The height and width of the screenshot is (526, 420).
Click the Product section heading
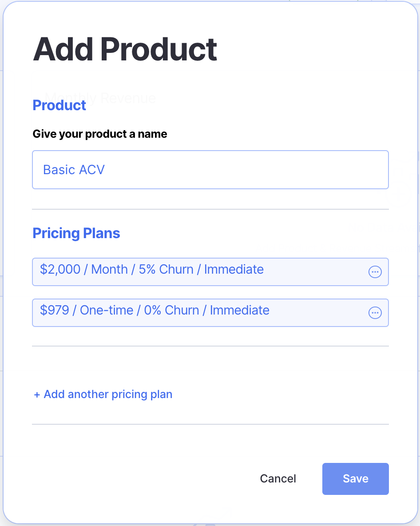59,105
